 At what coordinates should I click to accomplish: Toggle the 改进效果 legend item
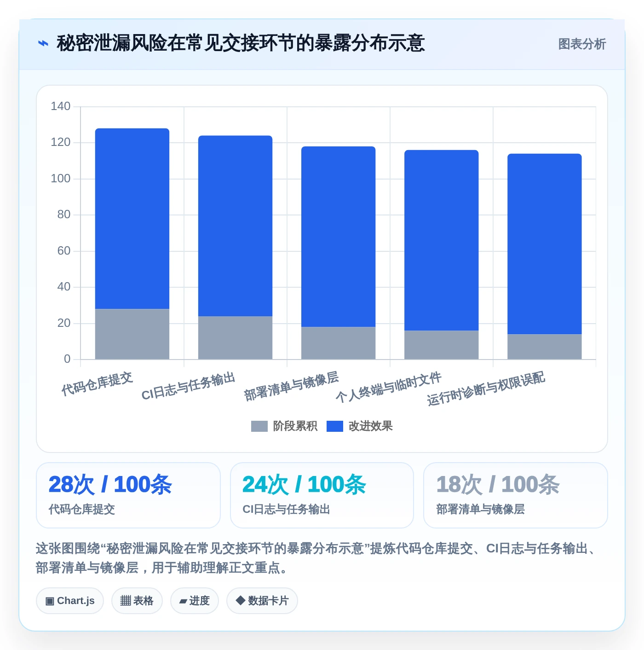coord(360,426)
